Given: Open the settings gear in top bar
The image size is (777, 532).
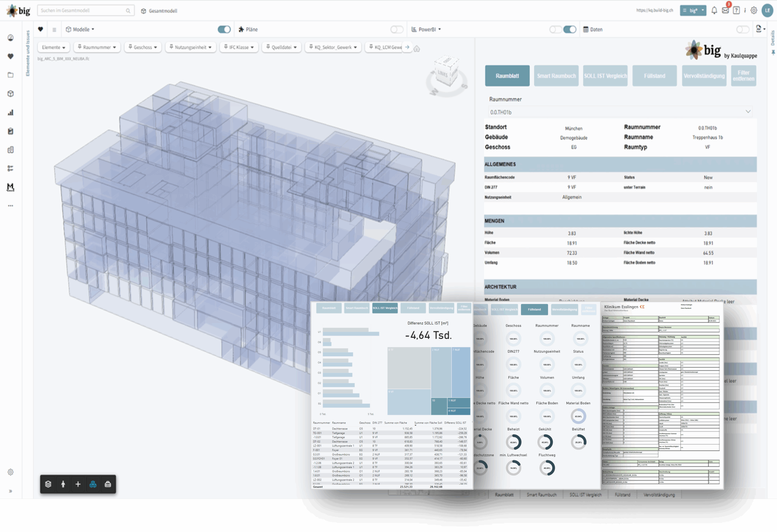Looking at the screenshot, I should pyautogui.click(x=754, y=10).
